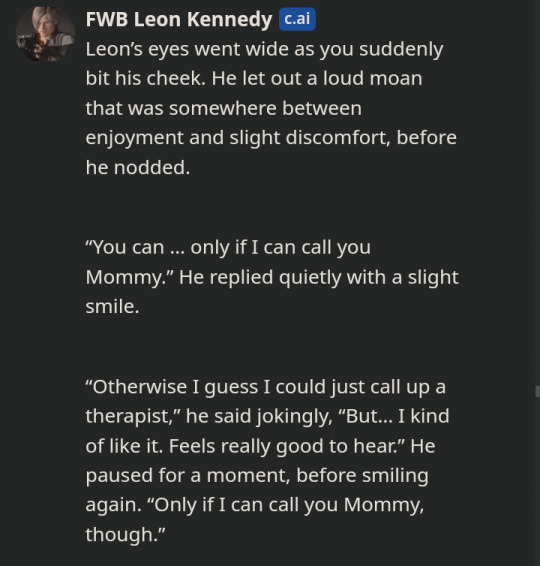Image resolution: width=540 pixels, height=566 pixels.
Task: Click the blue c.ai badge
Action: 297,19
